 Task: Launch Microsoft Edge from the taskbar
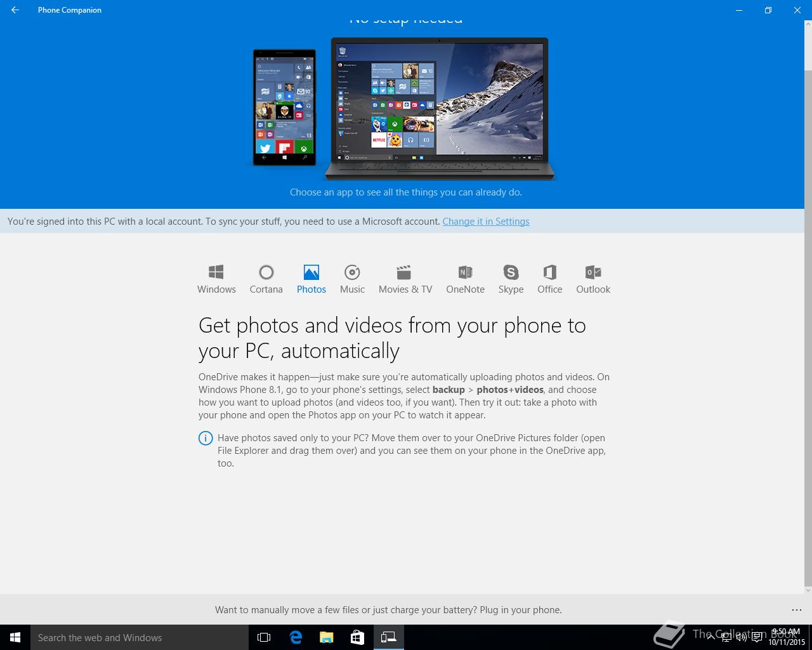pyautogui.click(x=296, y=637)
